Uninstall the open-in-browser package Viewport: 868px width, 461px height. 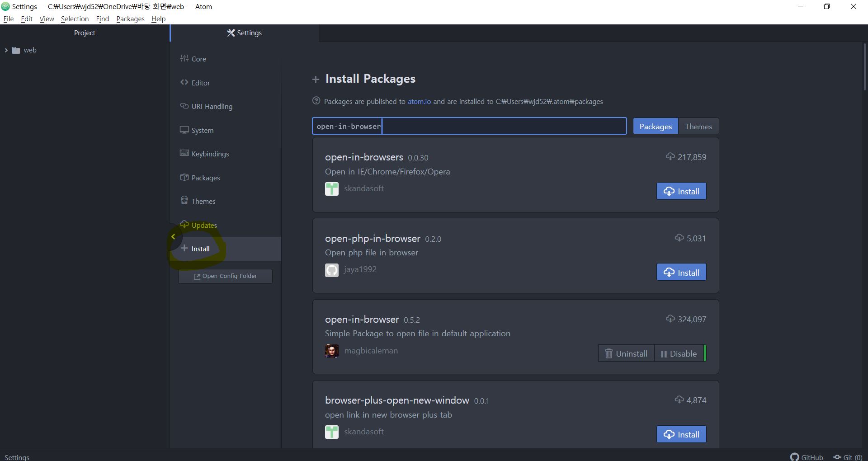626,353
